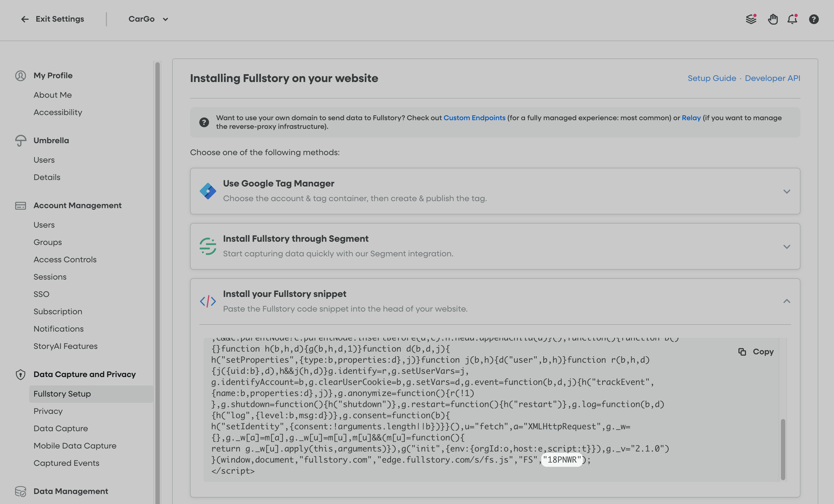Open SSO settings
Viewport: 834px width, 504px height.
[41, 294]
